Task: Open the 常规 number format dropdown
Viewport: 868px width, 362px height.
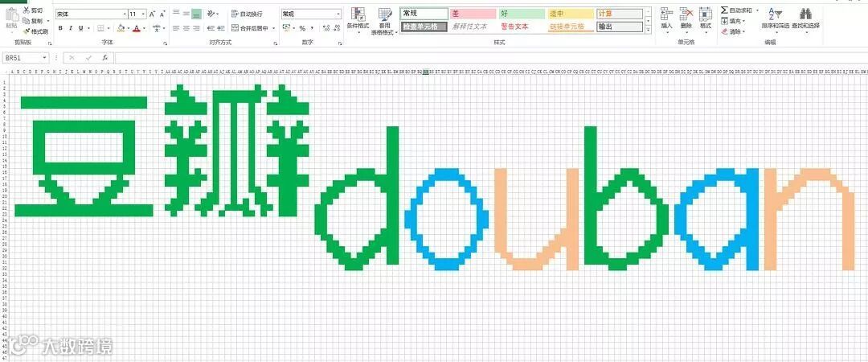Action: tap(338, 14)
